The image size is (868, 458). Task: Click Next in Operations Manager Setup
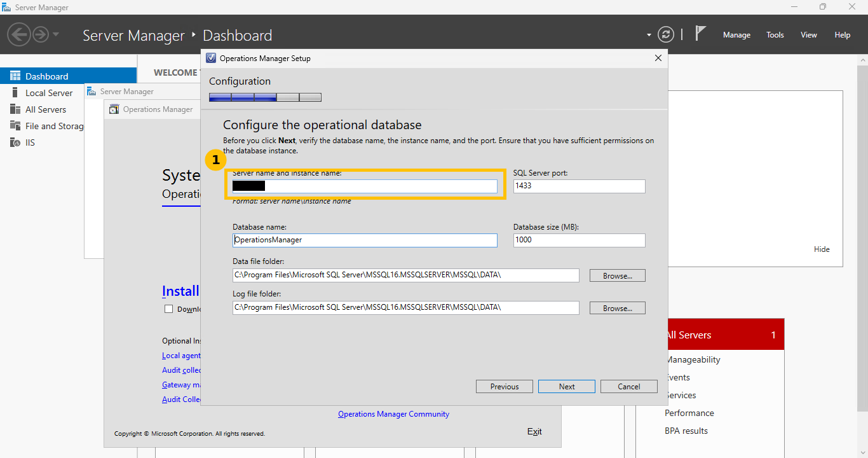(567, 386)
